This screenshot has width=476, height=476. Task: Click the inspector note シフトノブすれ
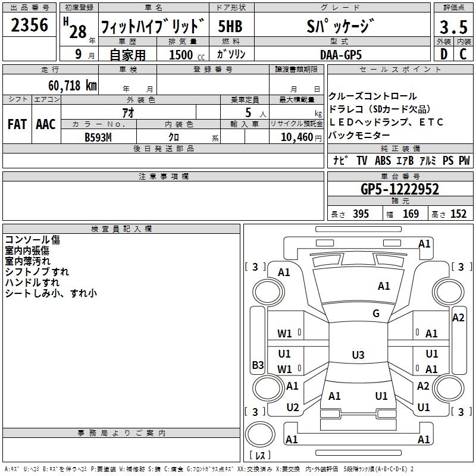pyautogui.click(x=37, y=272)
